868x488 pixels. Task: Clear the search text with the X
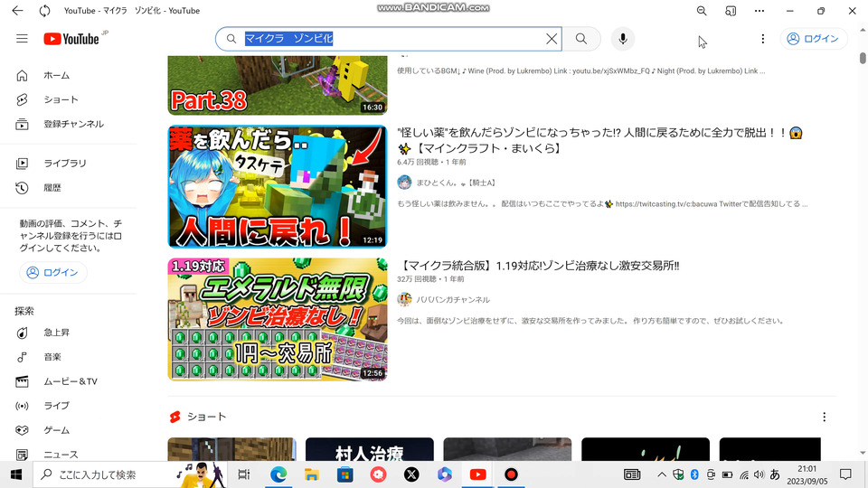552,39
